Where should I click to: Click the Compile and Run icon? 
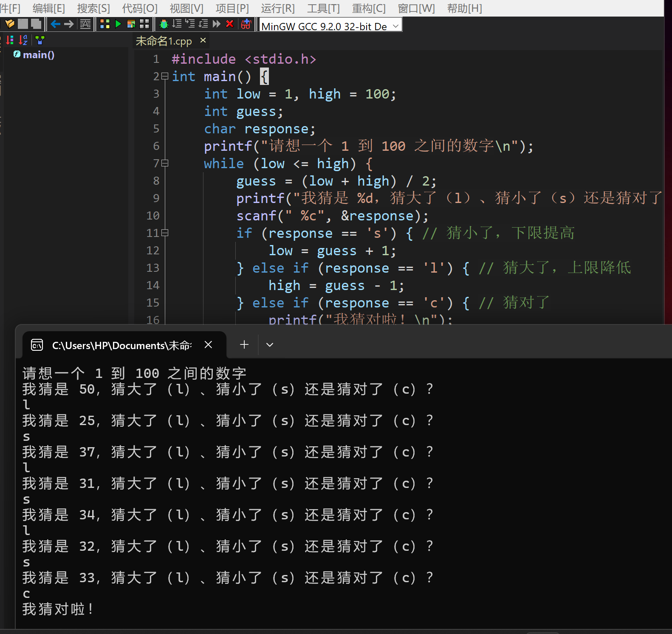click(131, 24)
